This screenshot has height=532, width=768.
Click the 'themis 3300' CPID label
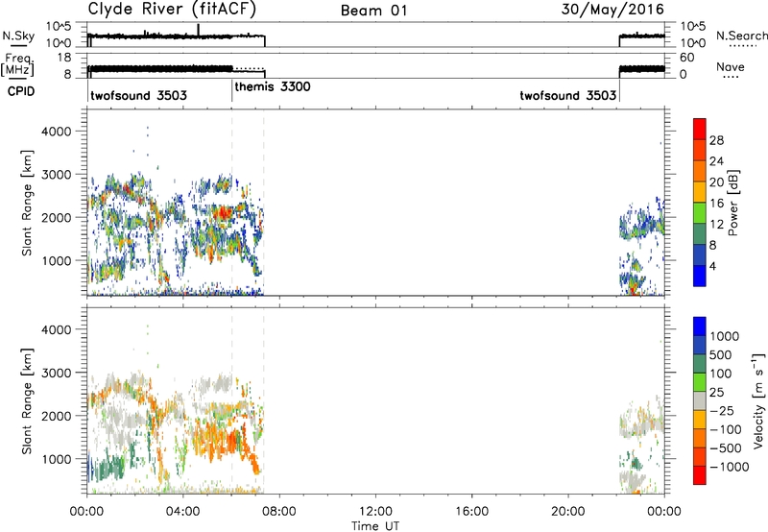tap(273, 87)
